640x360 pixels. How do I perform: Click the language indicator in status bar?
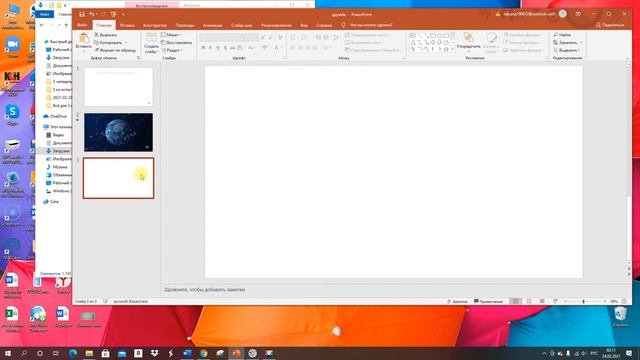click(131, 301)
